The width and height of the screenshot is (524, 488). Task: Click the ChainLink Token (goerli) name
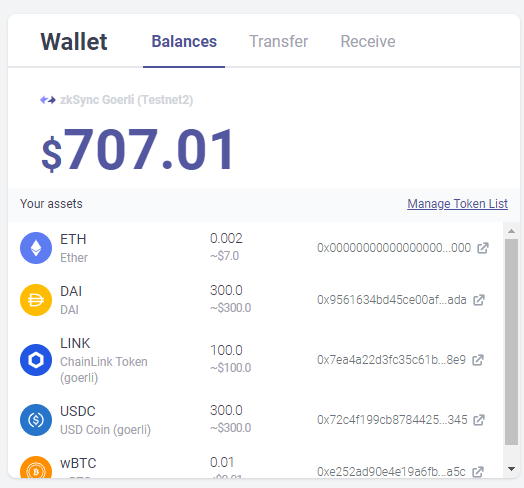click(104, 370)
